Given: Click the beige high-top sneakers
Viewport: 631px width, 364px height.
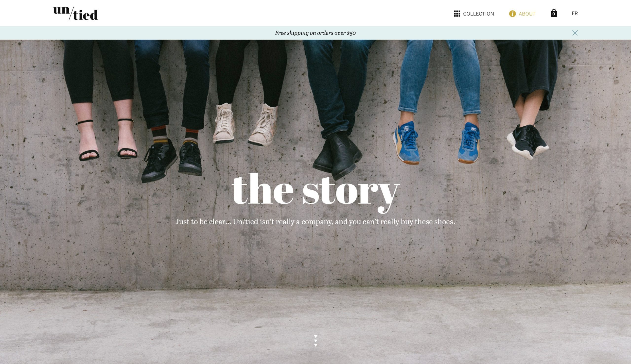Looking at the screenshot, I should tap(245, 124).
